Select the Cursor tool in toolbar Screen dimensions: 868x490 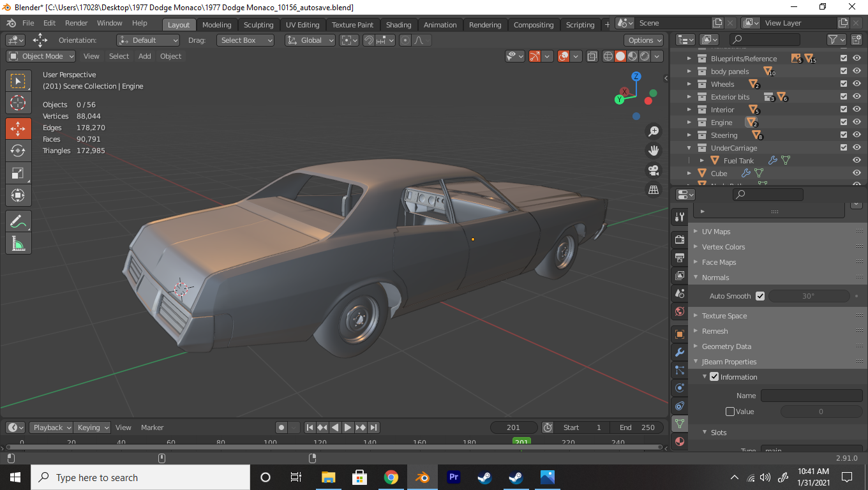click(18, 103)
